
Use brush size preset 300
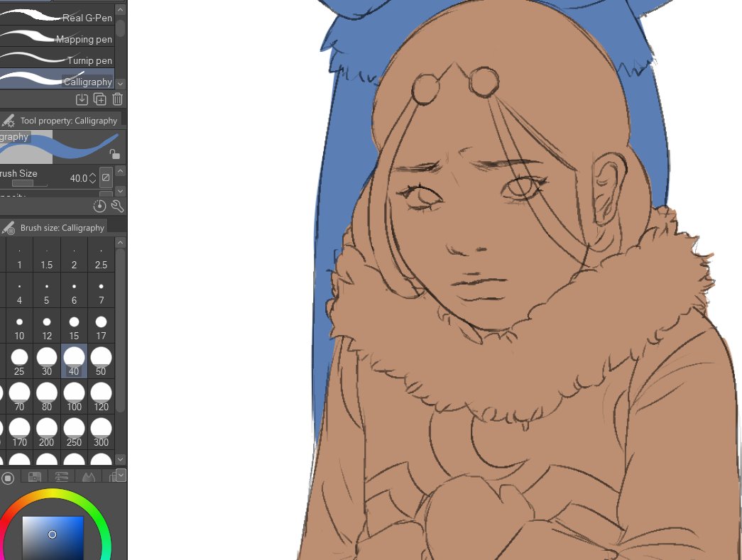(101, 432)
